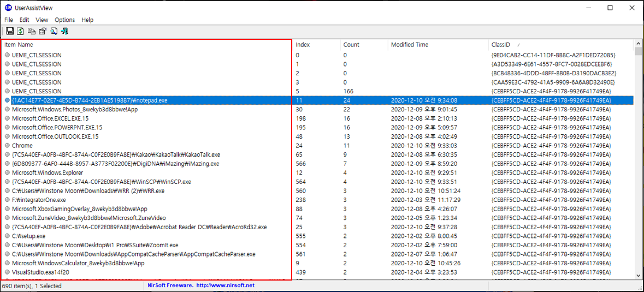Image resolution: width=644 pixels, height=292 pixels.
Task: Select the KakaoTalk.exe entry
Action: pos(116,154)
